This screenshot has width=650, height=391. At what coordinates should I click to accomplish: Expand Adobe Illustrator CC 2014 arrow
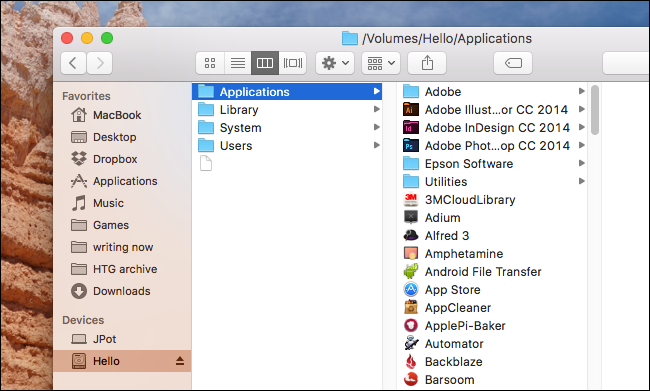(582, 109)
